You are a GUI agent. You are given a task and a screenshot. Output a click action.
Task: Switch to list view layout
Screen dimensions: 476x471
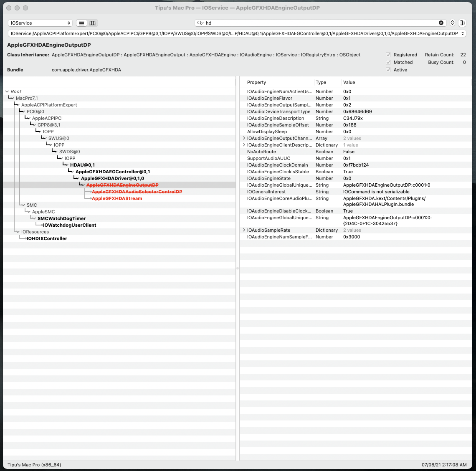[x=82, y=23]
